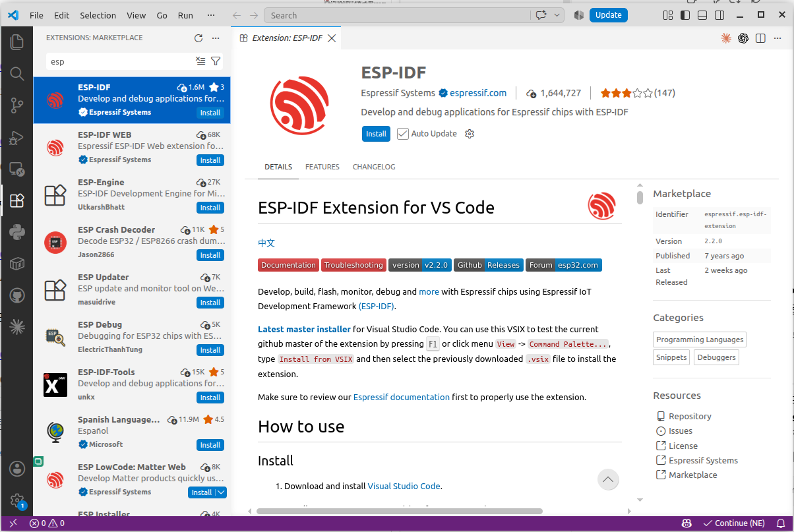Viewport: 794px width, 532px height.
Task: Open the filter extensions funnel icon
Action: [216, 61]
